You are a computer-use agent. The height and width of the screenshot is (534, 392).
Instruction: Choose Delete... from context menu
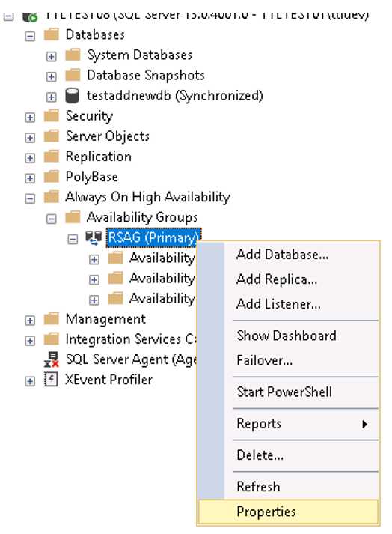tap(288, 455)
